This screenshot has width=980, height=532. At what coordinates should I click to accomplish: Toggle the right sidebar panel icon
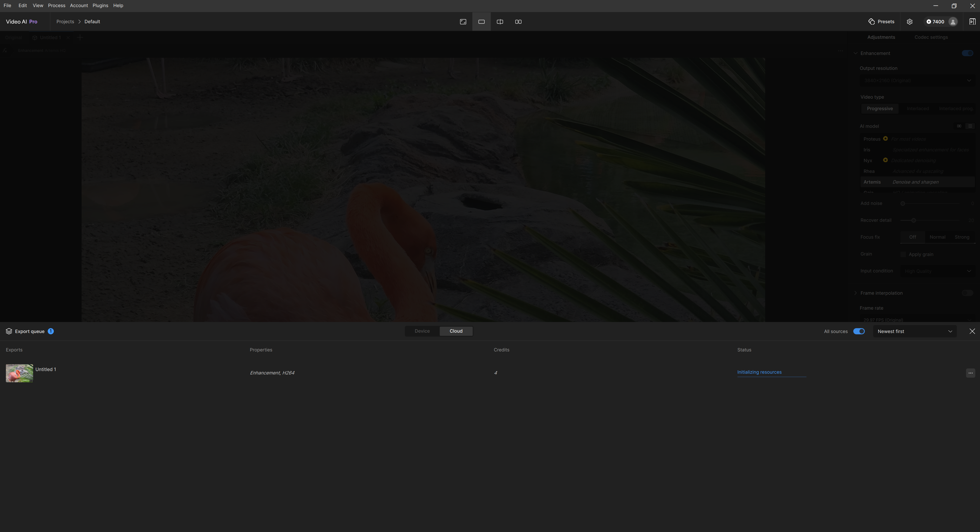[x=972, y=22]
